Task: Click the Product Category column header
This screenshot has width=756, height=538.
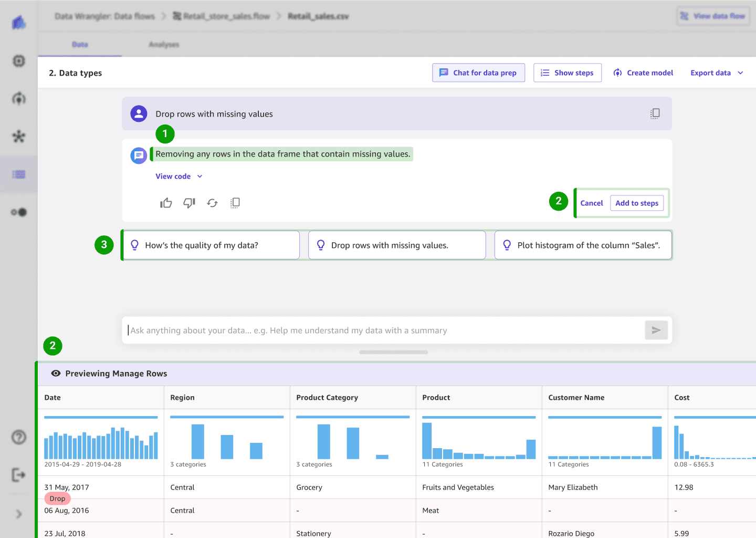Action: (x=353, y=398)
